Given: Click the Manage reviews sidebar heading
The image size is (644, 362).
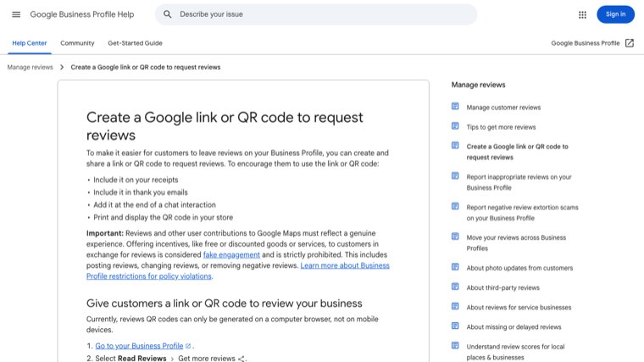Looking at the screenshot, I should click(x=479, y=85).
